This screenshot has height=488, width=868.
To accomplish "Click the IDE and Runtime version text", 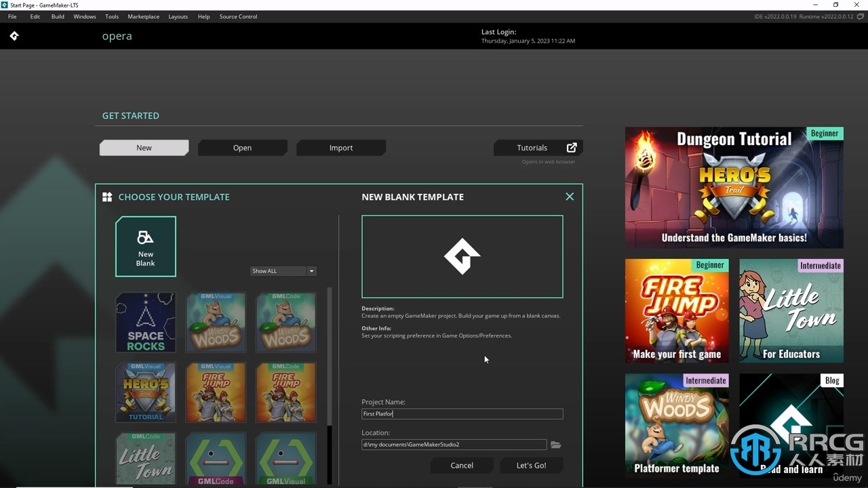I will [x=804, y=16].
